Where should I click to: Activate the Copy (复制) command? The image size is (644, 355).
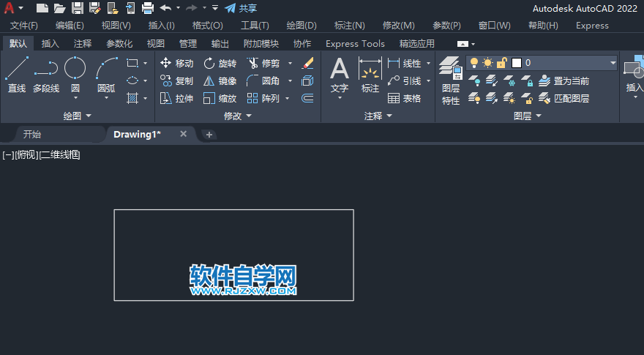pos(176,81)
